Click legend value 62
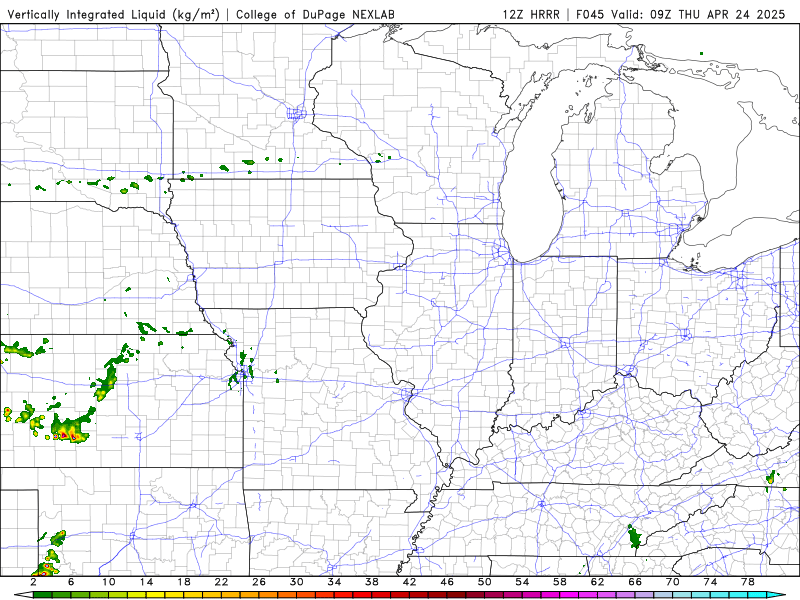Viewport: 800px width, 600px height. coord(597,582)
